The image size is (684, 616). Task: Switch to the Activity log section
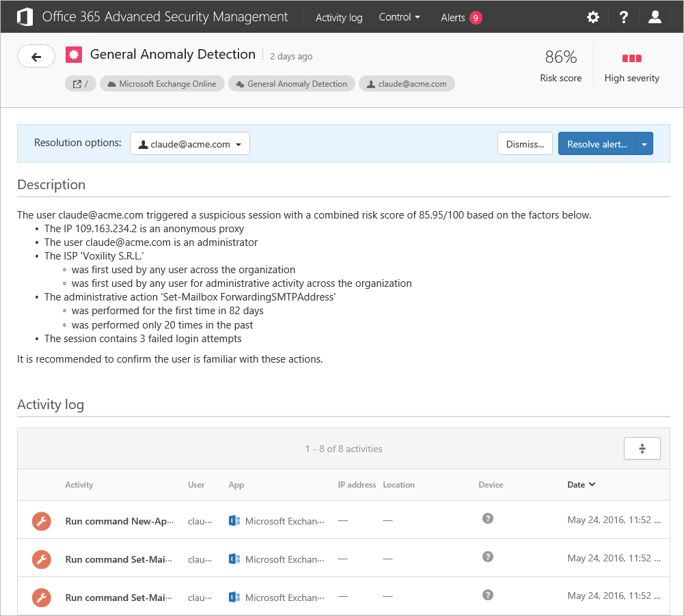pos(339,17)
